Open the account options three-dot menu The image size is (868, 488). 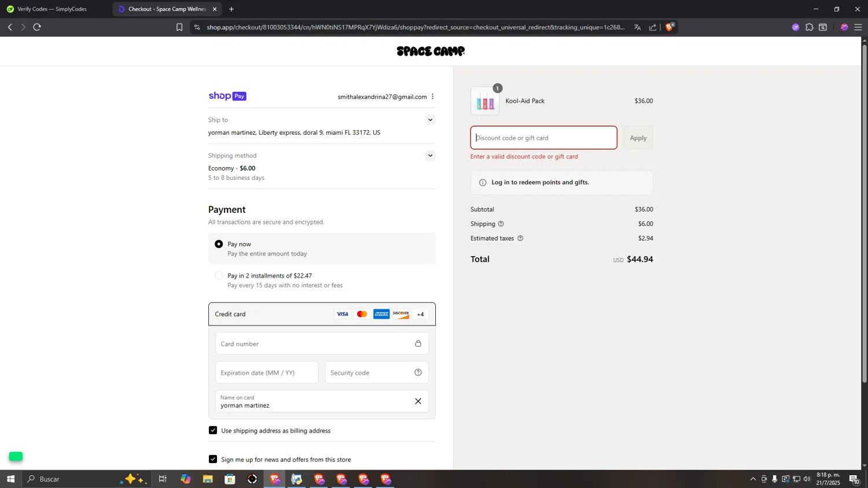coord(433,97)
